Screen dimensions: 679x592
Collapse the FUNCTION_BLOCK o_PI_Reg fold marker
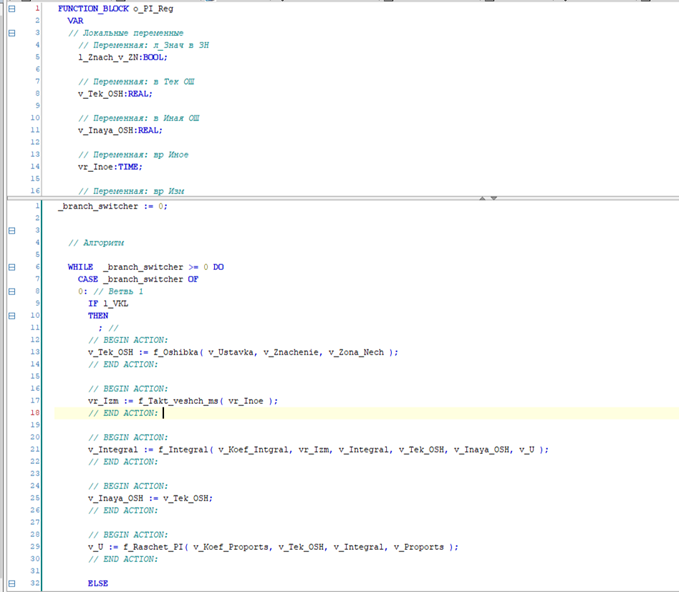pyautogui.click(x=12, y=8)
